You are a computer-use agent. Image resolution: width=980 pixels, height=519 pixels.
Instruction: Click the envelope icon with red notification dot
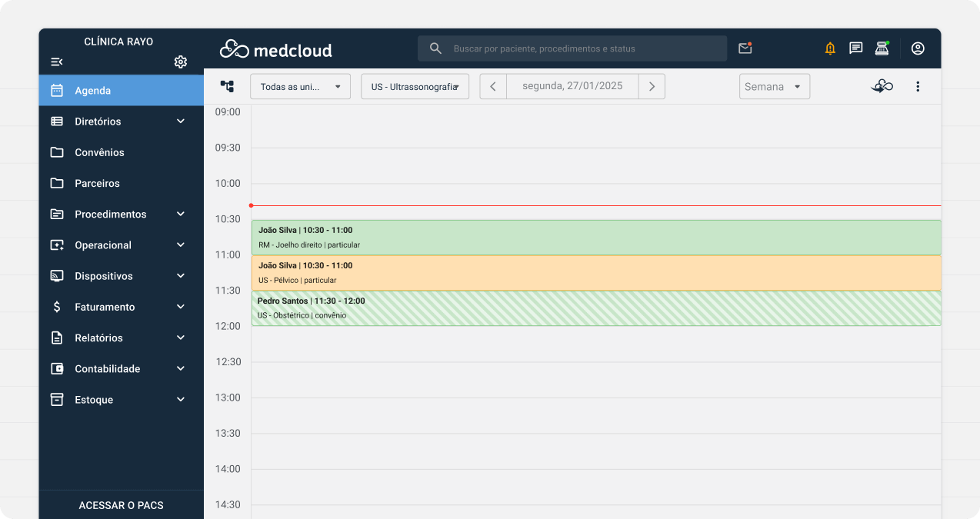745,48
